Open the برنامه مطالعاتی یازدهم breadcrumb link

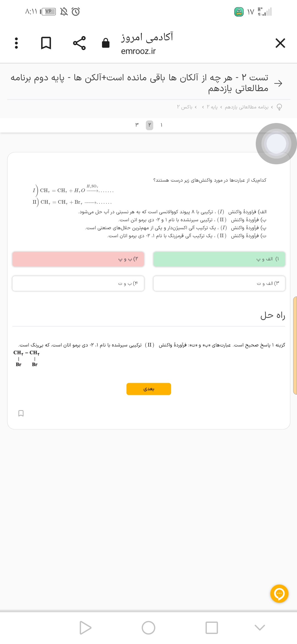click(x=247, y=107)
